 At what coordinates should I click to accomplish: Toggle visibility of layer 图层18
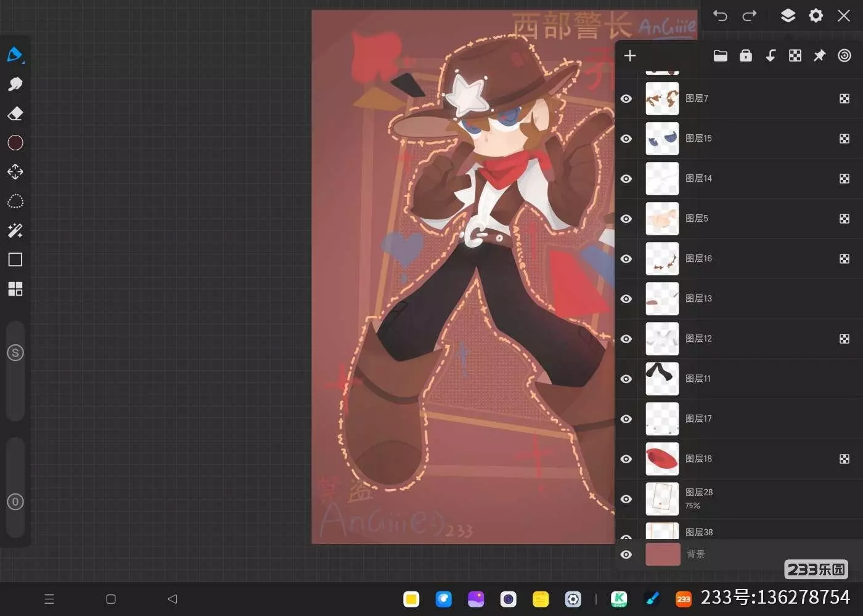[626, 459]
